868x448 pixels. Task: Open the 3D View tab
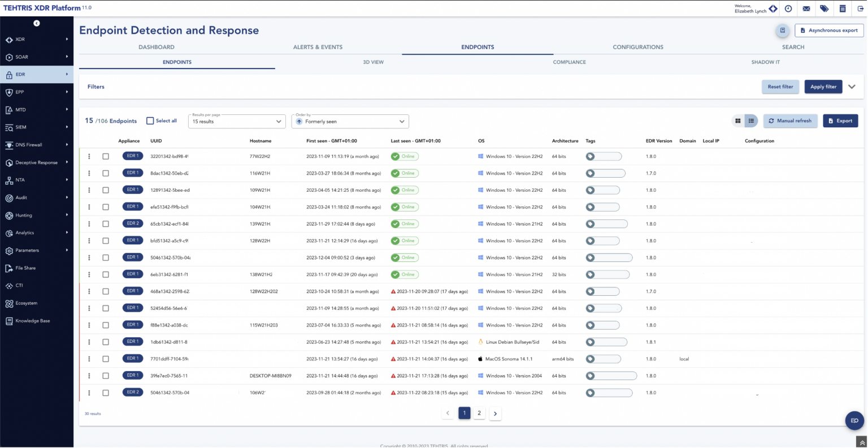(373, 62)
